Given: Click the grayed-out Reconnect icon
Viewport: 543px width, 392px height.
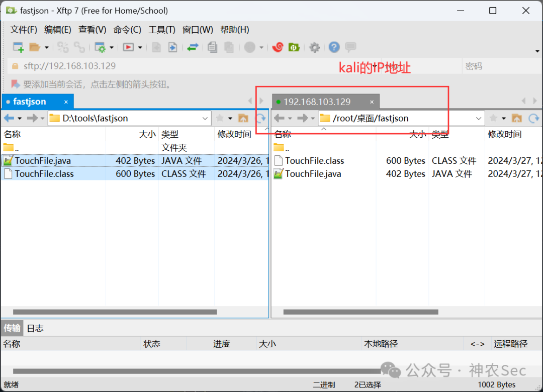Looking at the screenshot, I should 63,47.
